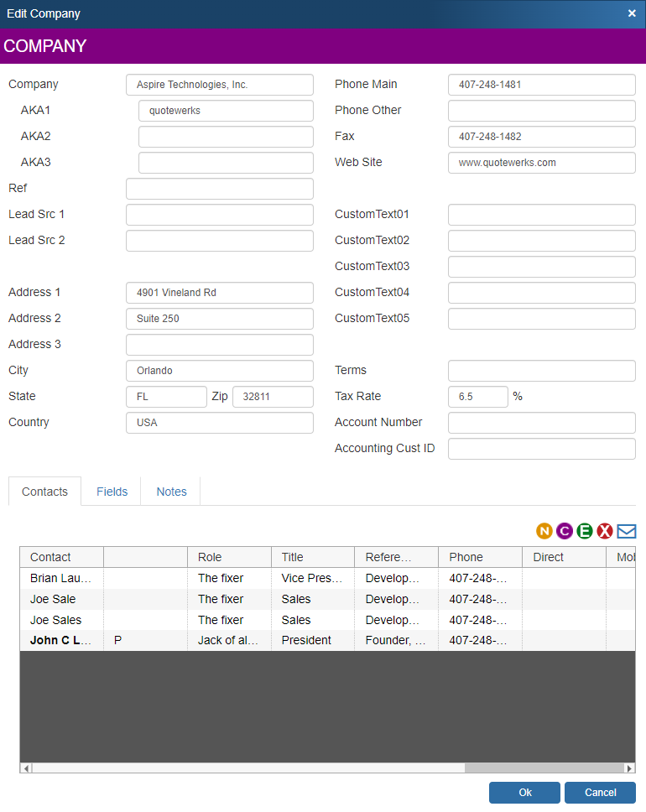646x812 pixels.
Task: Click the orange N new contact icon
Action: [x=544, y=531]
